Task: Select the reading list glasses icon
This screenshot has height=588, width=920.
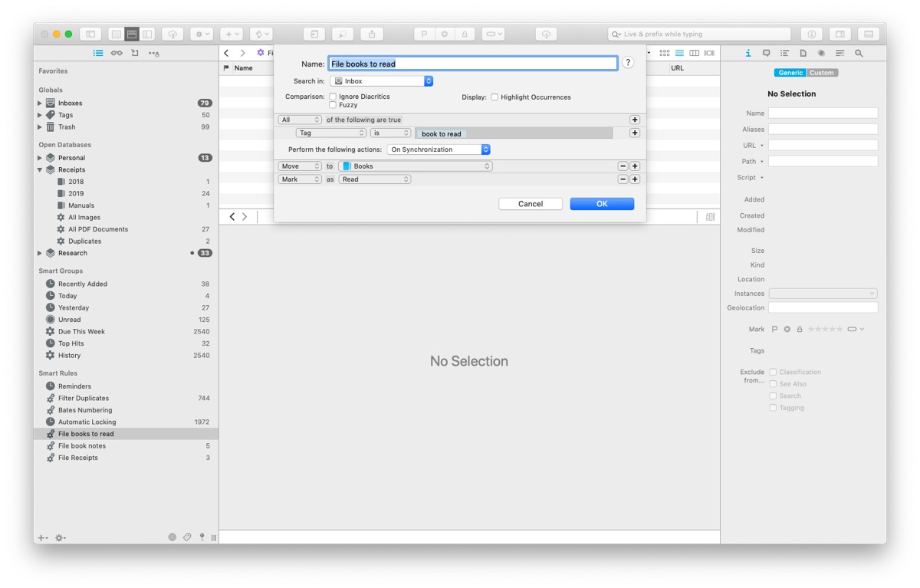Action: 117,54
